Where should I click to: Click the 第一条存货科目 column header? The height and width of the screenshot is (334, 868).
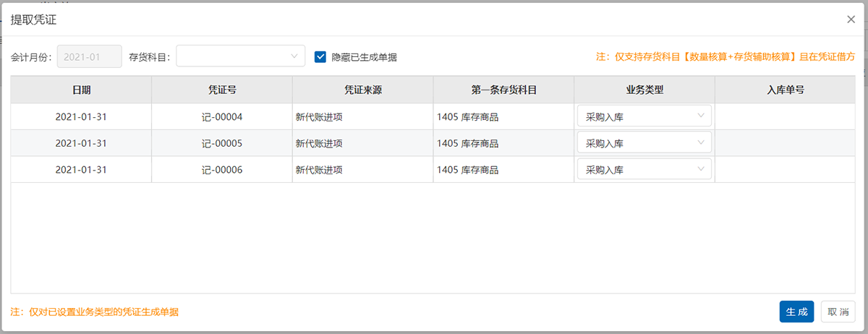[x=503, y=90]
